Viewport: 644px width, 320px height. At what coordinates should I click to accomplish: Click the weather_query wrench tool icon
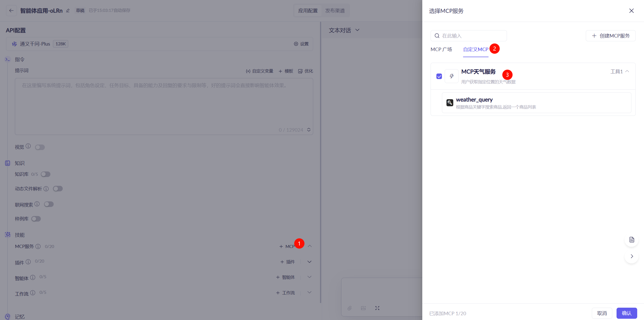[450, 103]
